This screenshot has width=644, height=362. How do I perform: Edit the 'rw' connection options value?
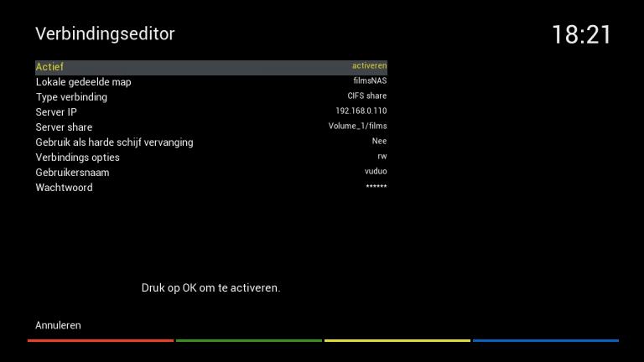coord(382,157)
